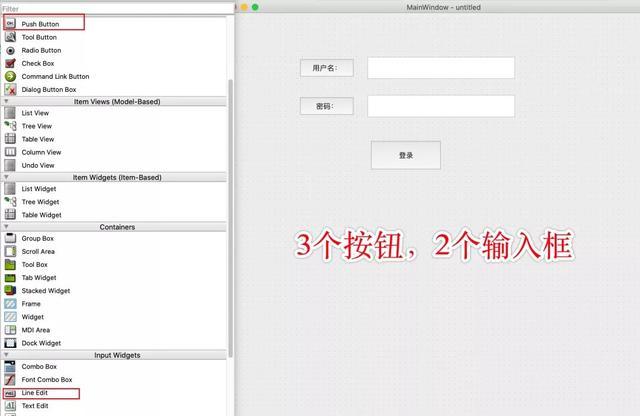640x416 pixels.
Task: Select the Push Button widget icon
Action: [x=10, y=23]
